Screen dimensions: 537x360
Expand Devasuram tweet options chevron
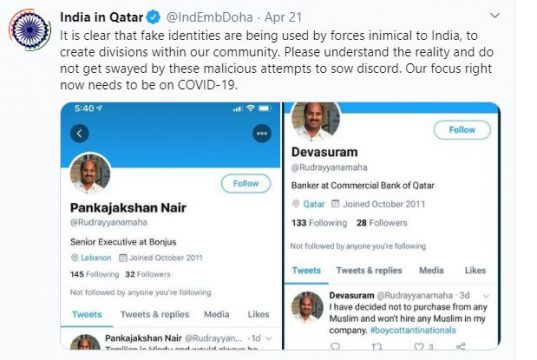click(486, 295)
